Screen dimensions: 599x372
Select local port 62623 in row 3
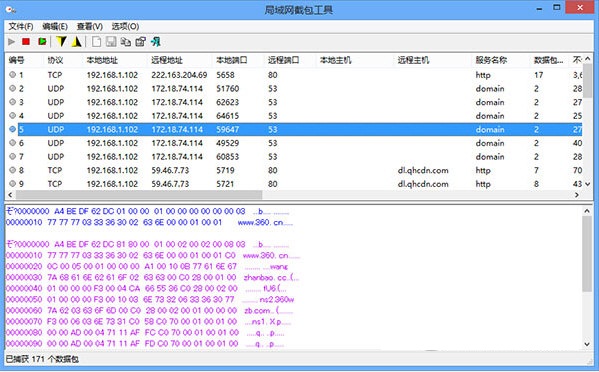(228, 102)
